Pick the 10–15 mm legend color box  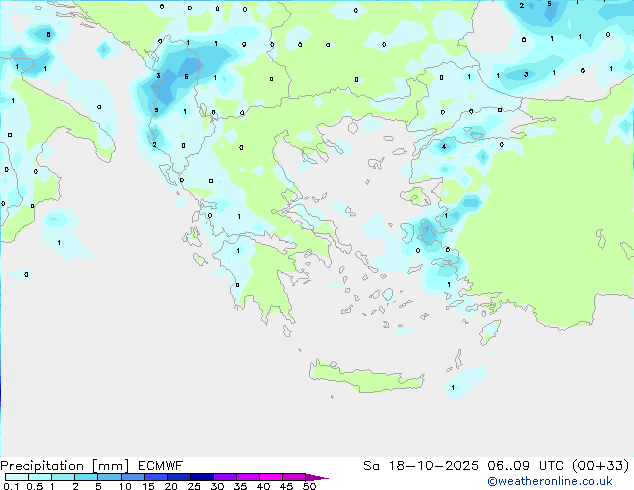[133, 477]
